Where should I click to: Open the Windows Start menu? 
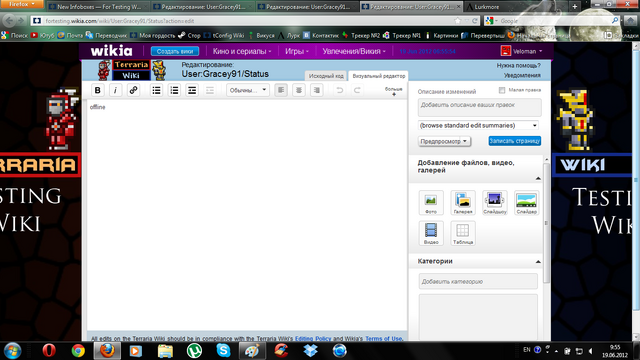click(12, 351)
